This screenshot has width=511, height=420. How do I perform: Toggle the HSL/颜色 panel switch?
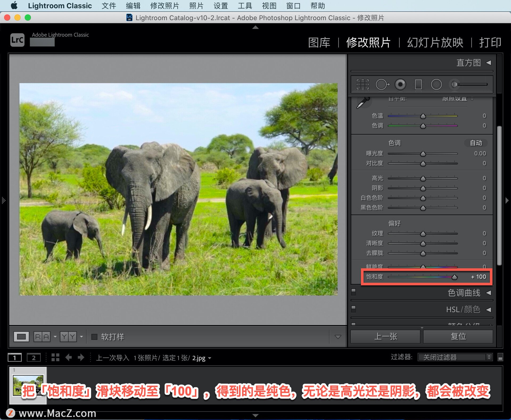353,309
